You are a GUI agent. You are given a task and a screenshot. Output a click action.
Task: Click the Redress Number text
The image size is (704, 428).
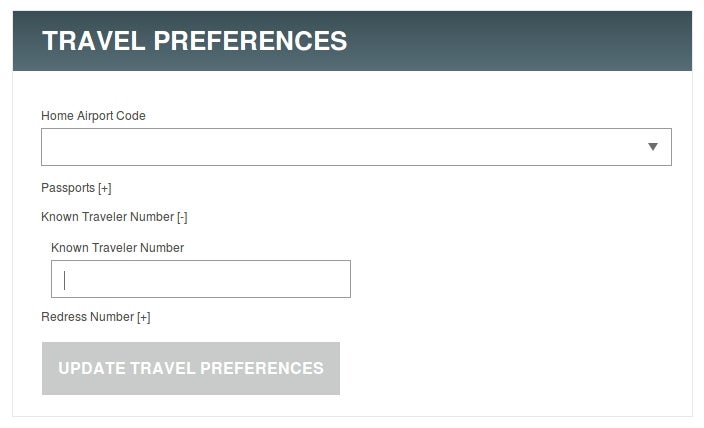(x=88, y=317)
